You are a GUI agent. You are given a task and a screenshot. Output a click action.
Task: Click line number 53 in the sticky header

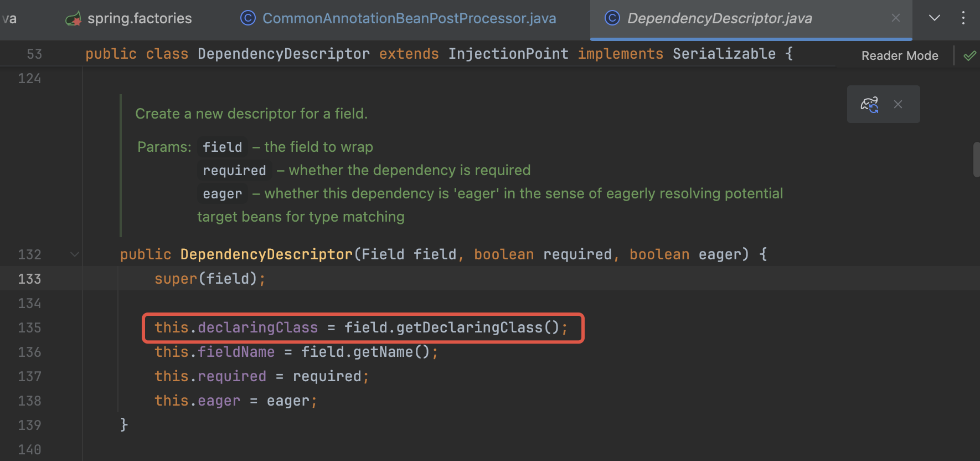tap(34, 54)
